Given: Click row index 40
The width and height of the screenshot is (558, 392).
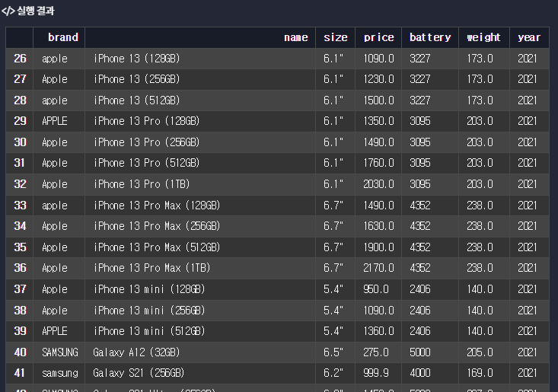Looking at the screenshot, I should [x=20, y=352].
